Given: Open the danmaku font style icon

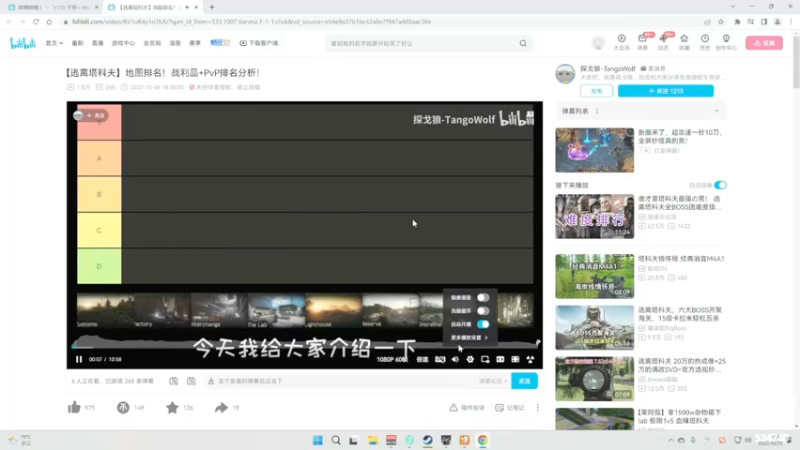Looking at the screenshot, I should (x=211, y=381).
